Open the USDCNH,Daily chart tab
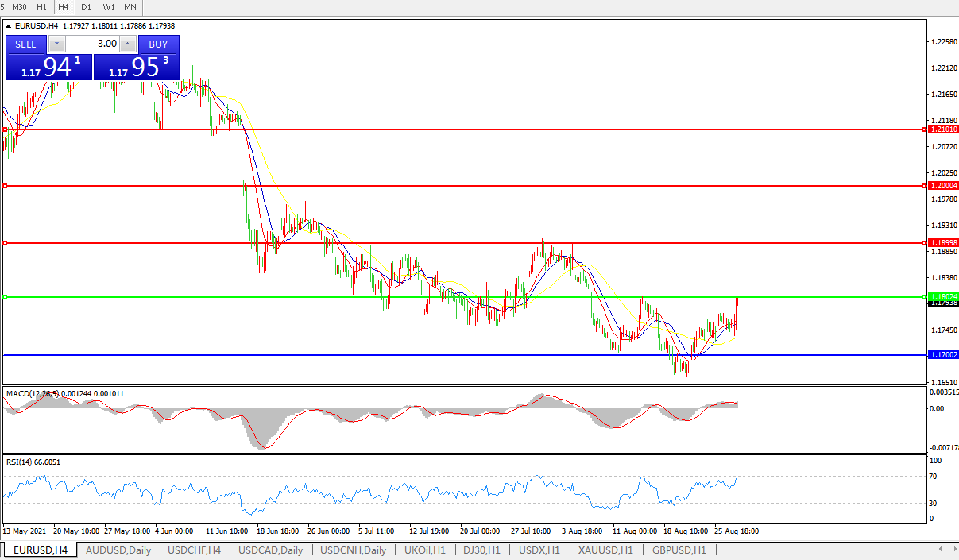 (353, 550)
